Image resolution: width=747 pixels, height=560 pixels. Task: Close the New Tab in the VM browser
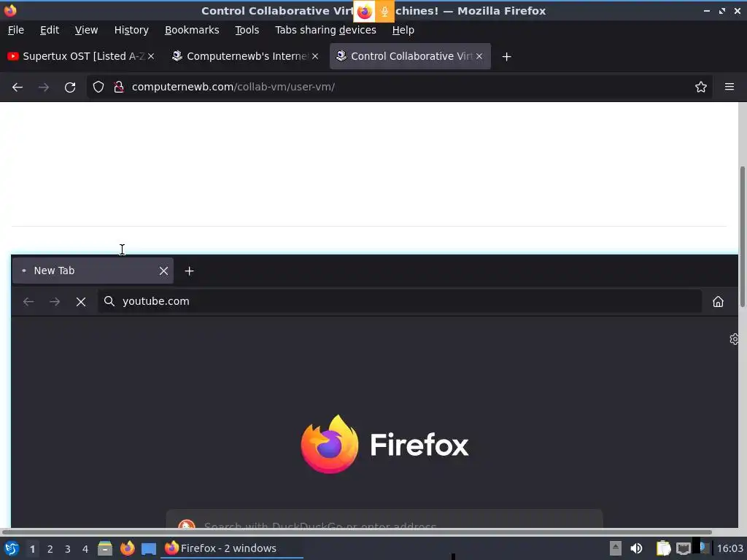(x=163, y=271)
